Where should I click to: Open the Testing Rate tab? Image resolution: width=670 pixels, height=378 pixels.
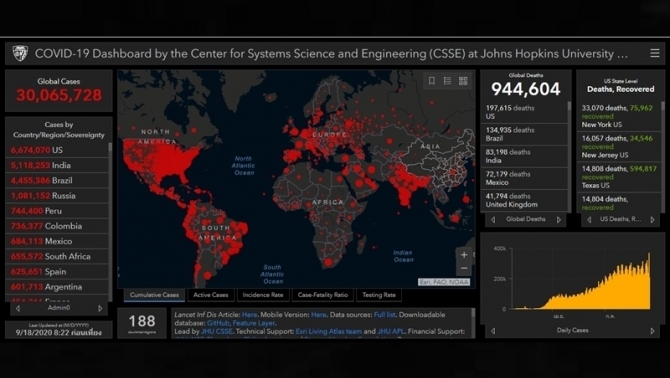click(x=379, y=295)
